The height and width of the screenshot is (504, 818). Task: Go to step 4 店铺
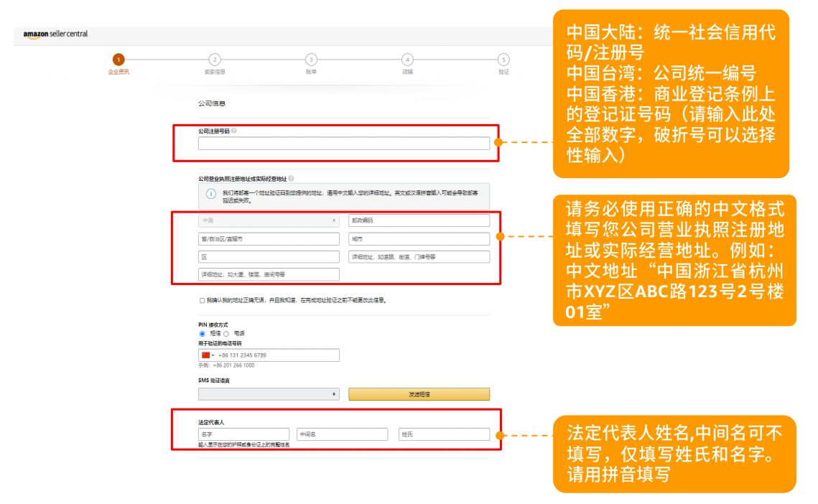tap(407, 60)
